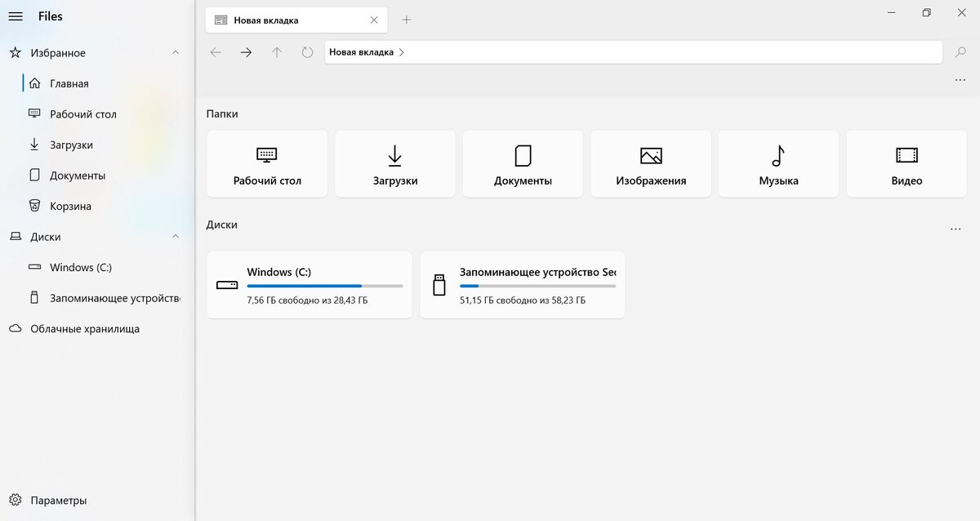This screenshot has width=980, height=521.
Task: Open the three-dot menu below the search icon
Action: (960, 80)
